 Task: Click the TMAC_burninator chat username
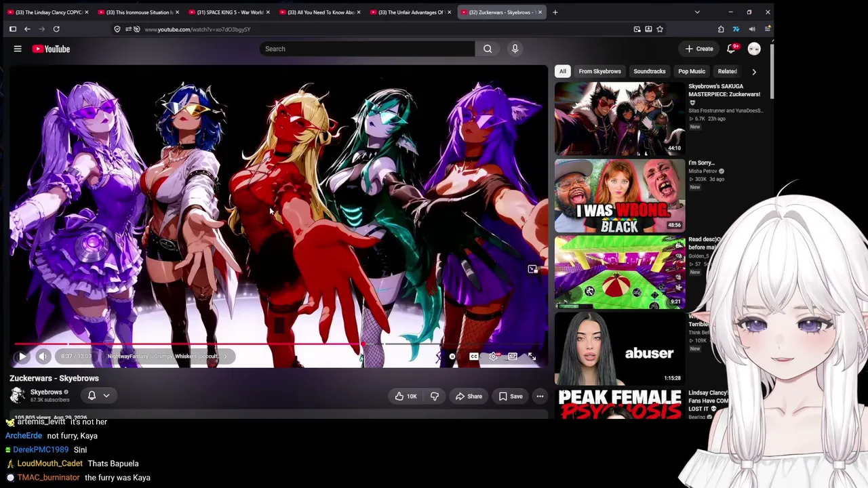point(48,478)
